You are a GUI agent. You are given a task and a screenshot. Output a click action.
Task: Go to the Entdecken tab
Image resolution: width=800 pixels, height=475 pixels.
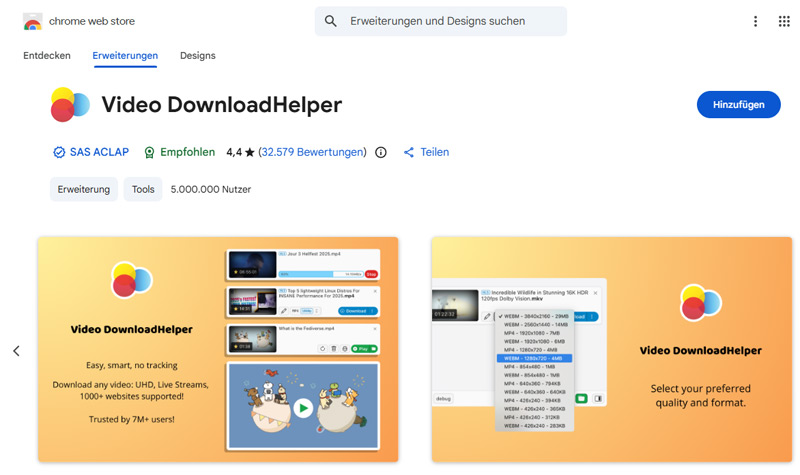47,56
